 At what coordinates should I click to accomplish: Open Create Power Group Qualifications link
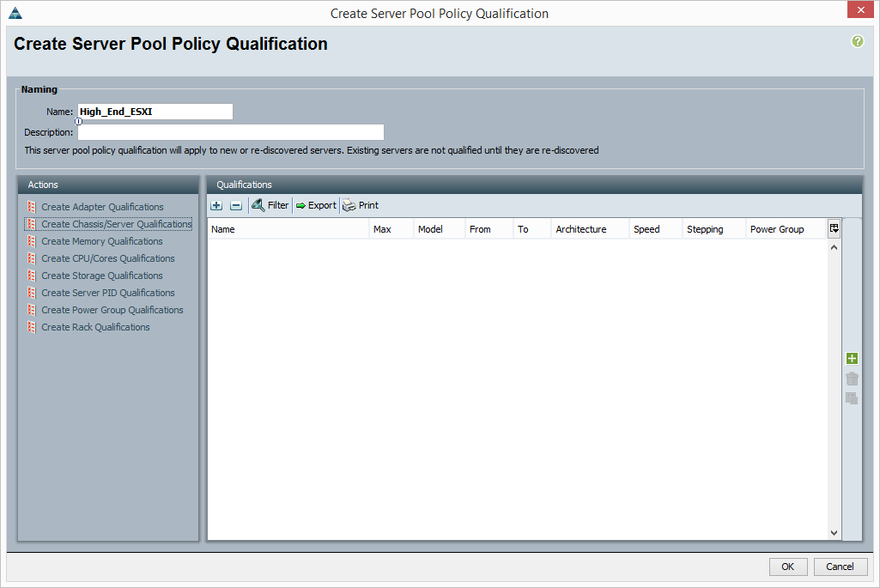click(x=112, y=310)
